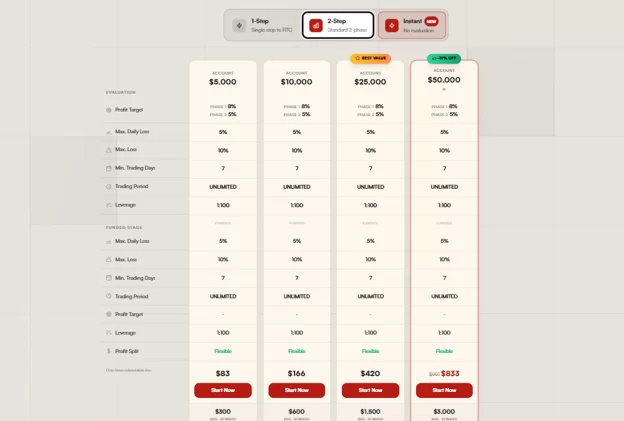The height and width of the screenshot is (421, 624).
Task: Select the $10,000 account heading
Action: tap(296, 82)
